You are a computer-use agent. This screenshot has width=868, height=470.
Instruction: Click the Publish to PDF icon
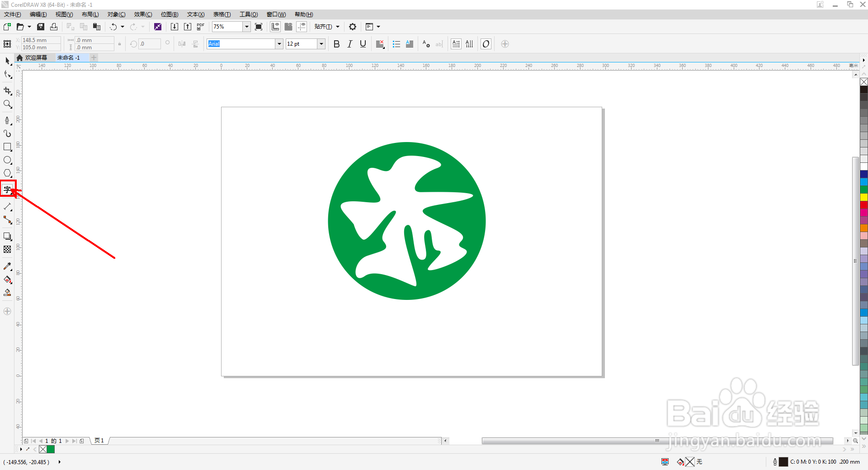201,27
